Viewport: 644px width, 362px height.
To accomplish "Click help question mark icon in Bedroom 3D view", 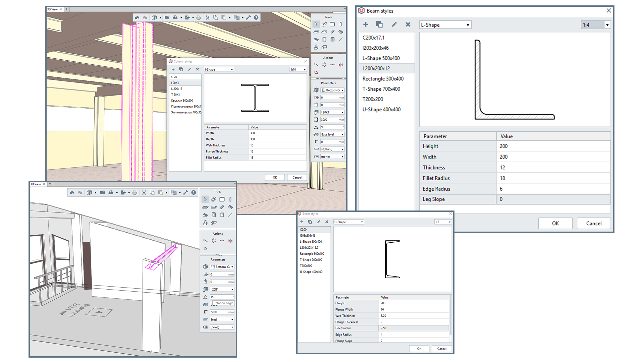I will 194,192.
